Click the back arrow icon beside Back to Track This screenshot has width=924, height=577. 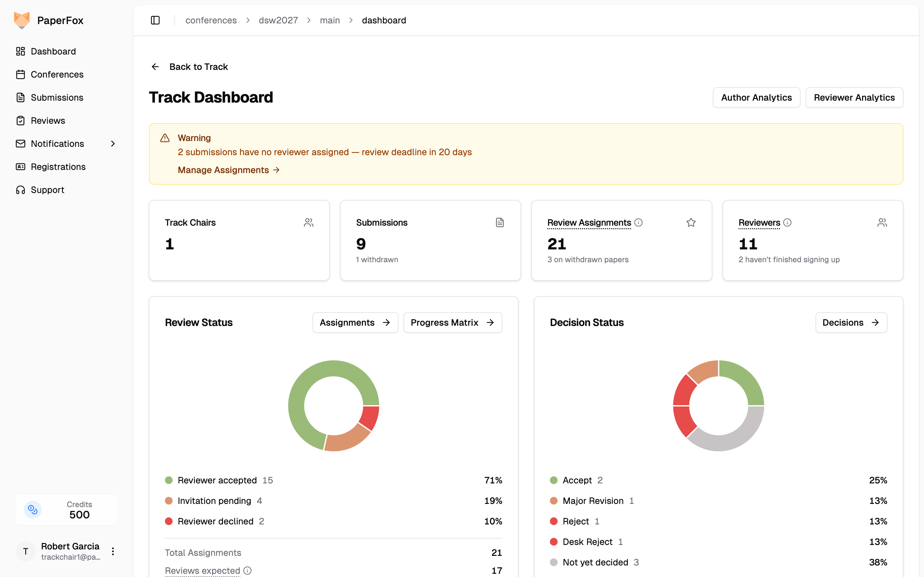coord(155,67)
